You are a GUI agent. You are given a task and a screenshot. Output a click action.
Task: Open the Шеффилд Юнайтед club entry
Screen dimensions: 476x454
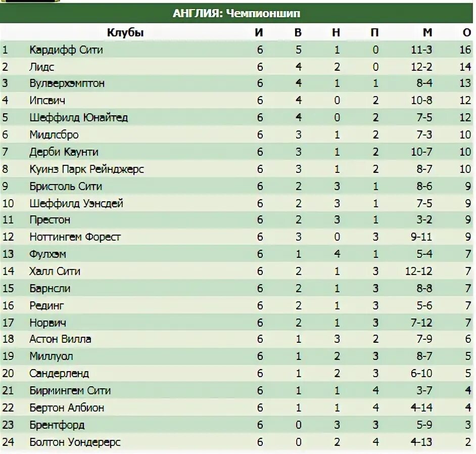click(x=79, y=117)
